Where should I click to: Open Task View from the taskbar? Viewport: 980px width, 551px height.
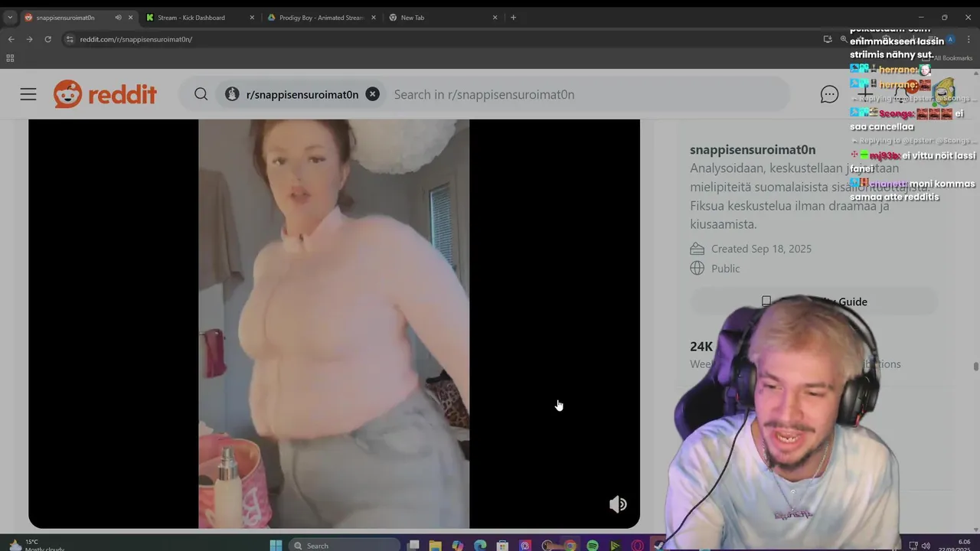413,545
